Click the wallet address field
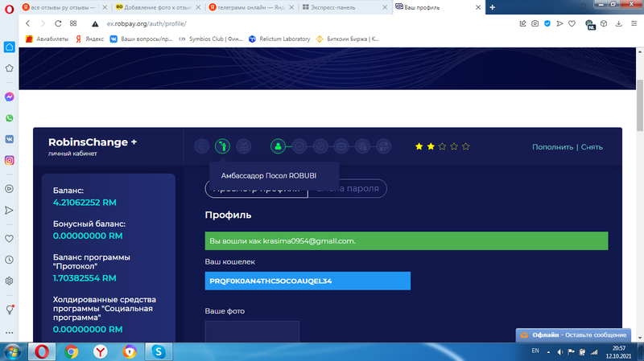The height and width of the screenshot is (361, 644). (x=308, y=281)
